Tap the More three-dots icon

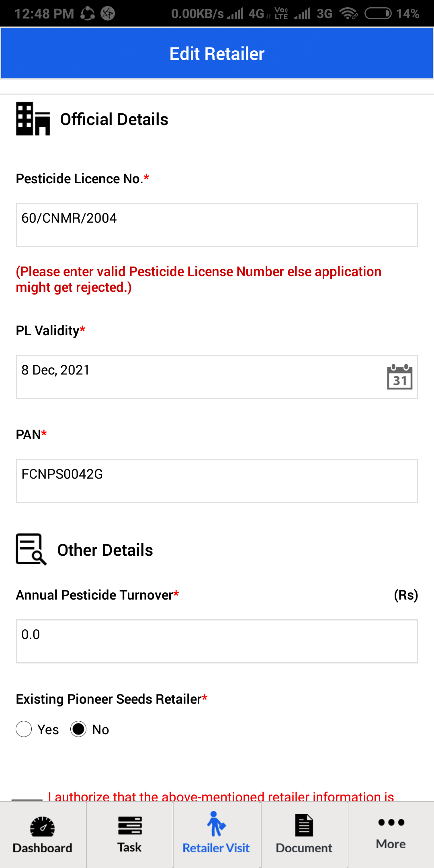point(391,822)
